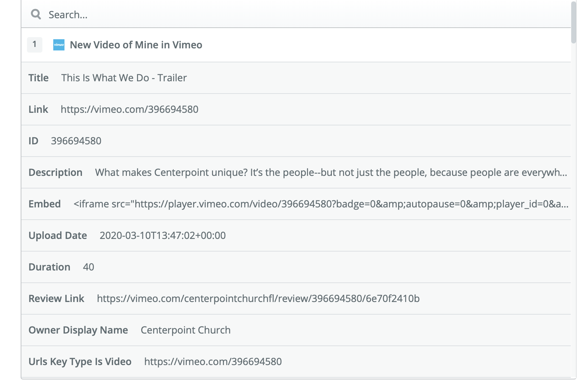The width and height of the screenshot is (588, 391).
Task: Click the magnifying glass search icon
Action: click(x=36, y=14)
